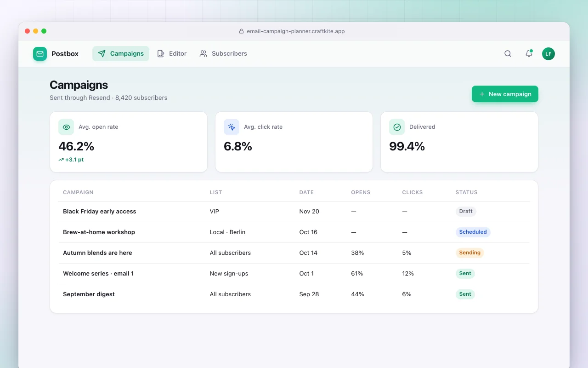This screenshot has width=588, height=368.
Task: Click the 12% clicks cell
Action: pos(408,274)
